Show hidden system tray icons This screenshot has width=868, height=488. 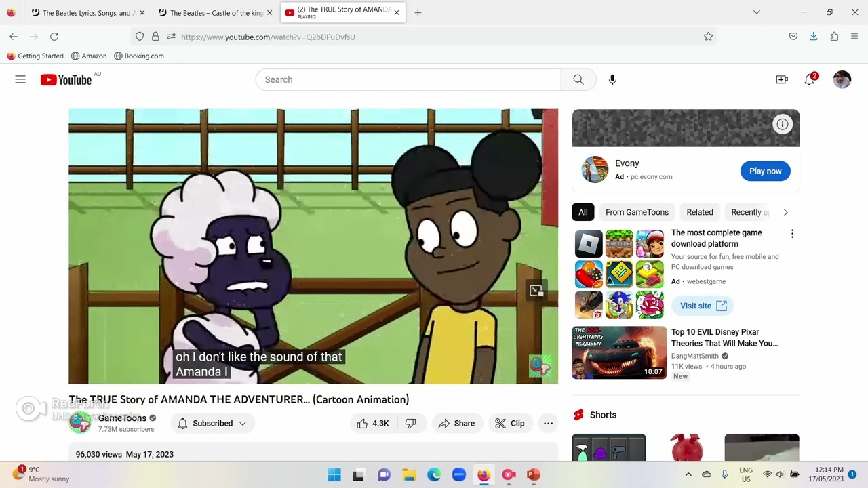coord(688,474)
